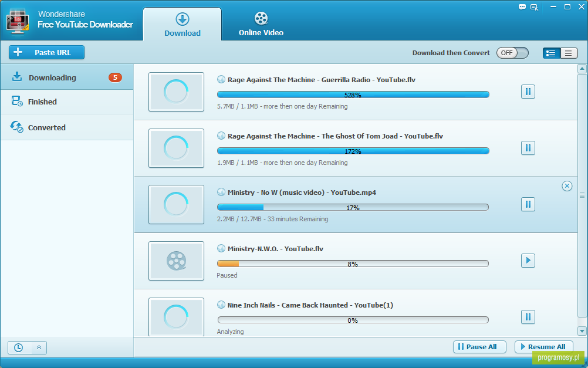Select 'Ministry - No W (music video) - YouTube.mp4' title
Image resolution: width=588 pixels, height=368 pixels.
[x=302, y=193]
